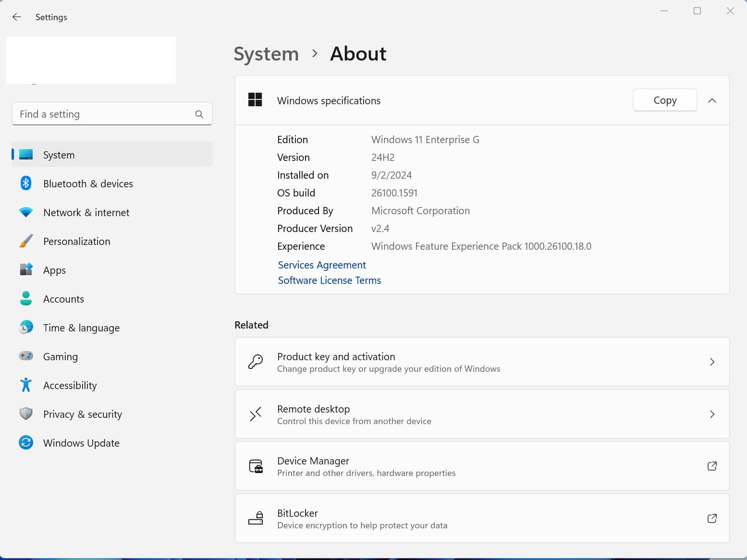
Task: Select the System category in the sidebar
Action: (x=112, y=155)
